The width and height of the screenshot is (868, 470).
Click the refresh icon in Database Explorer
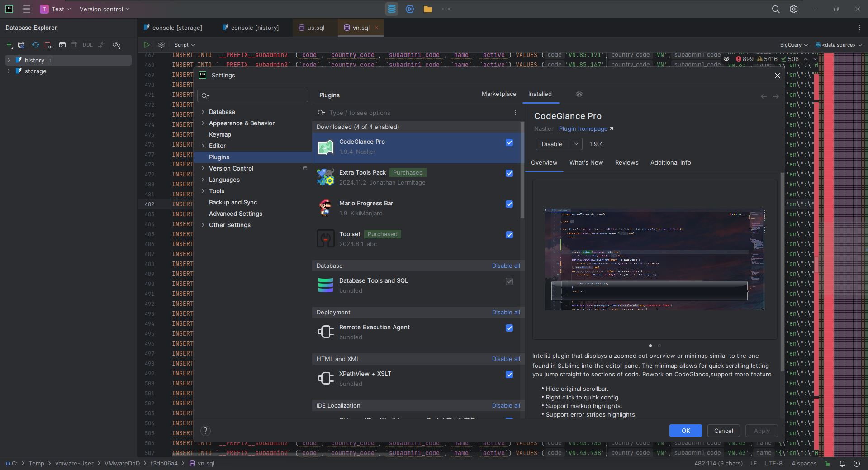pos(35,45)
